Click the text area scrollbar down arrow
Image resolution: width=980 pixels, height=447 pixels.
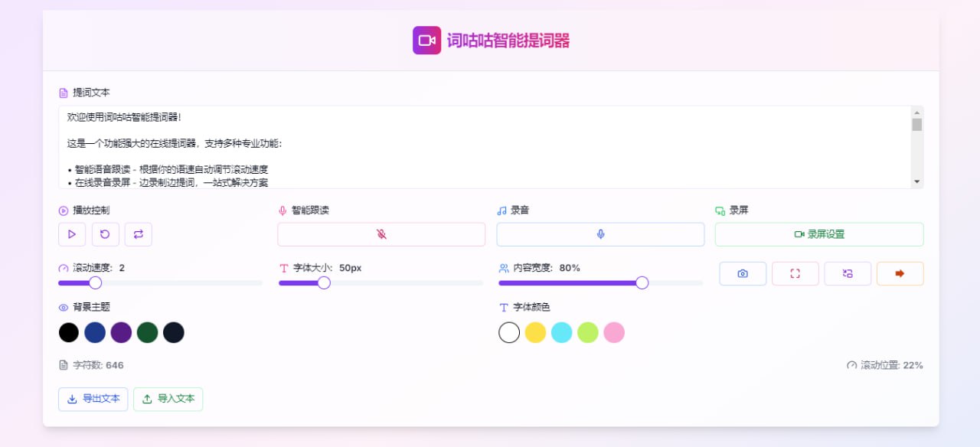click(x=916, y=181)
